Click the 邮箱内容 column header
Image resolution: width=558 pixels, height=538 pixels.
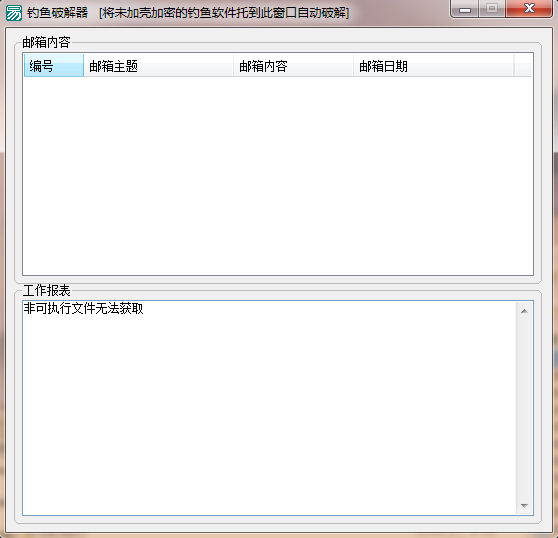(x=293, y=65)
